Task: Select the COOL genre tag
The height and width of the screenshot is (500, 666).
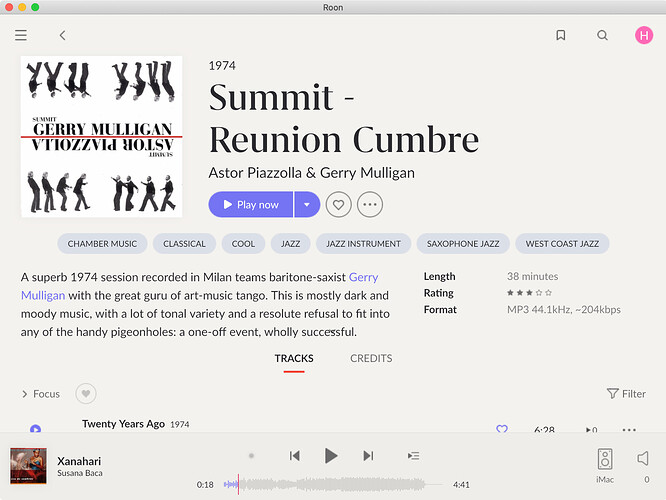Action: [243, 244]
